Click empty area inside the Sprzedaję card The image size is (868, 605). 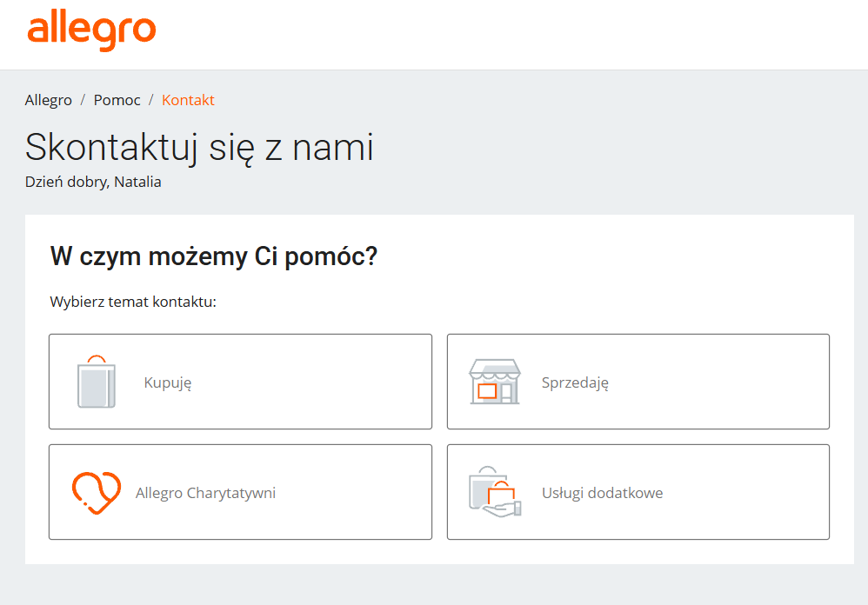[x=719, y=382]
